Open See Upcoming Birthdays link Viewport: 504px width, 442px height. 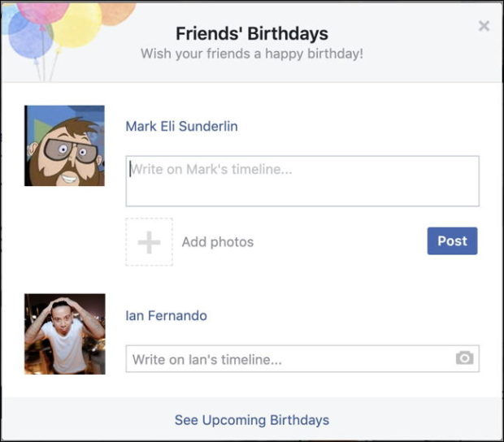[252, 420]
